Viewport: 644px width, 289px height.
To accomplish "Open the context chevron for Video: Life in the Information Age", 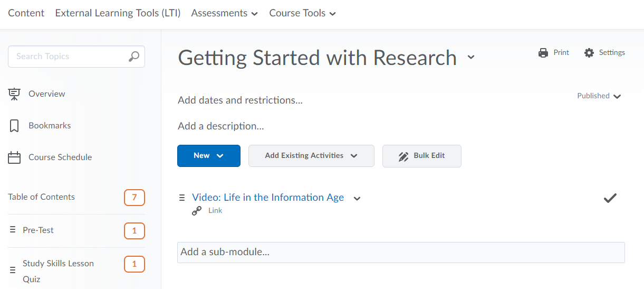I will pyautogui.click(x=357, y=199).
